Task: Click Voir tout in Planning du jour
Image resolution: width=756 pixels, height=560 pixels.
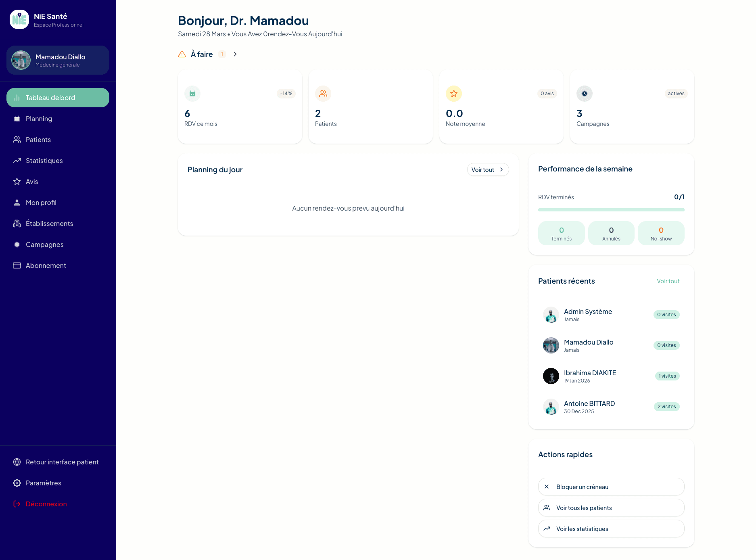Action: tap(488, 170)
